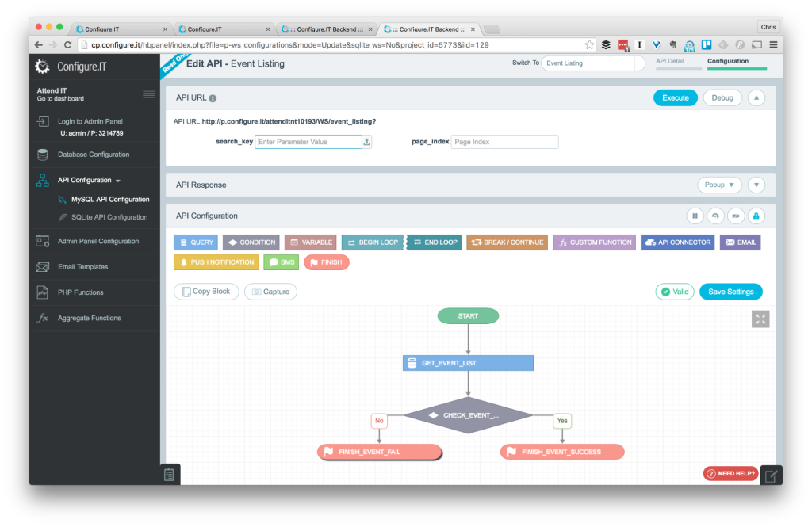Image resolution: width=812 pixels, height=527 pixels.
Task: Focus the search_key parameter field
Action: pyautogui.click(x=308, y=142)
